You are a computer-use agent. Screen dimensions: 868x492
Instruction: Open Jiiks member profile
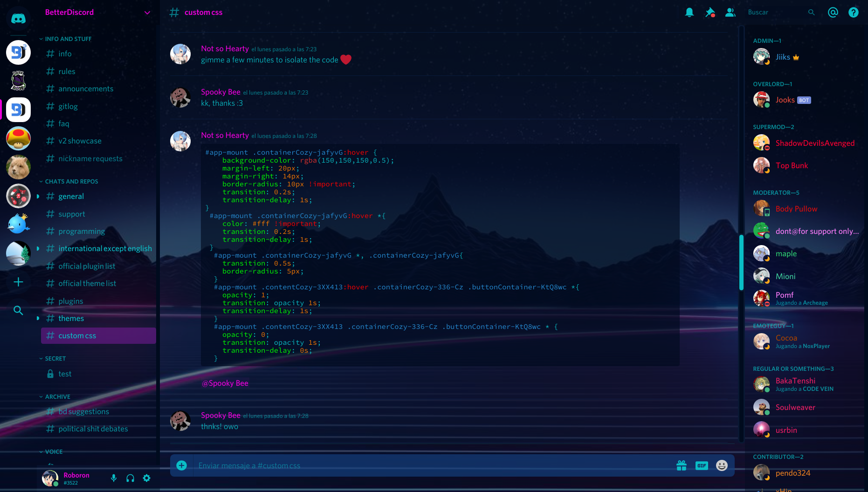point(806,57)
